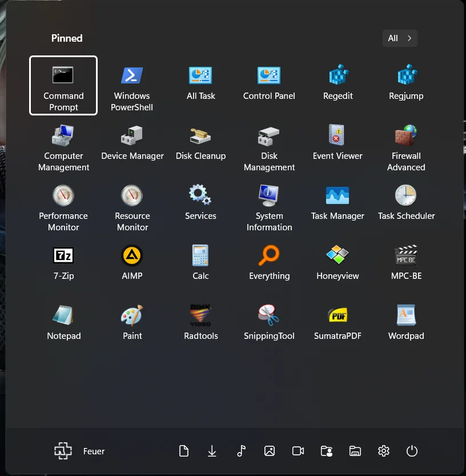466x476 pixels.
Task: Open Pictures folder shortcut
Action: pyautogui.click(x=270, y=451)
